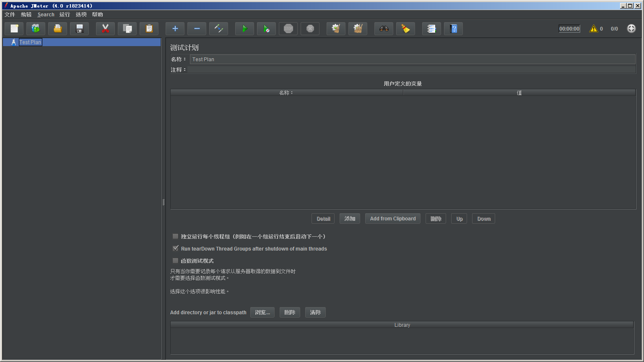
Task: Enable 独立运行每个线程组 checkbox
Action: 175,236
